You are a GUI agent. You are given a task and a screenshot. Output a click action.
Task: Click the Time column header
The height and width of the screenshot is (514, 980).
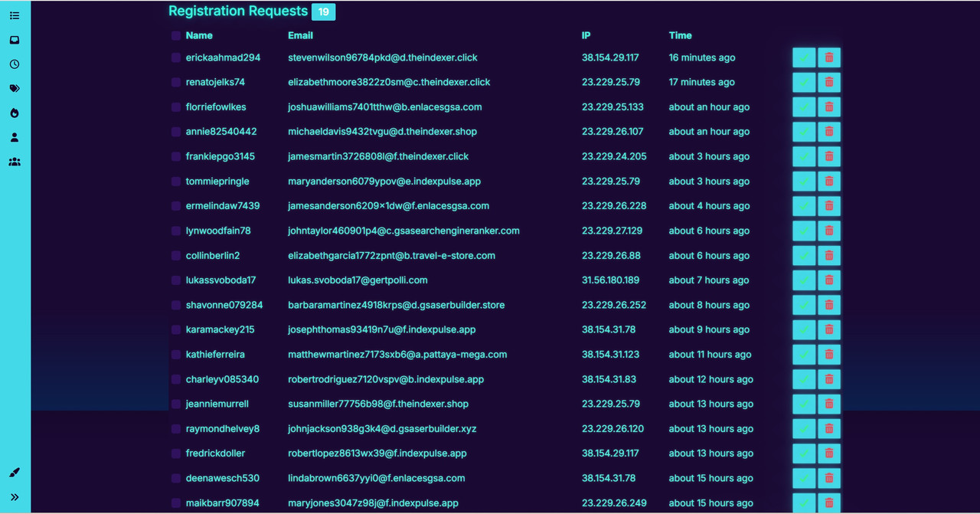[x=680, y=35]
